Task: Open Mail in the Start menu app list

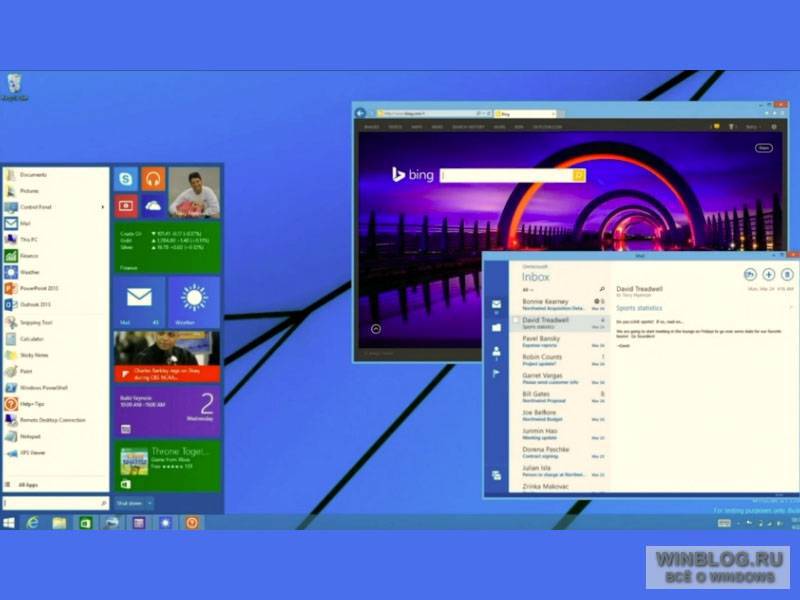Action: pos(56,223)
